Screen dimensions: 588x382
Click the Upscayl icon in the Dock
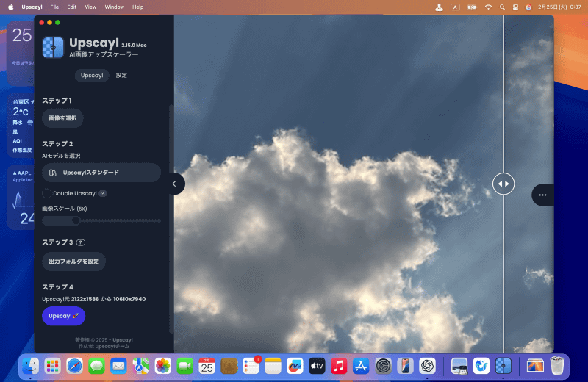click(x=503, y=366)
